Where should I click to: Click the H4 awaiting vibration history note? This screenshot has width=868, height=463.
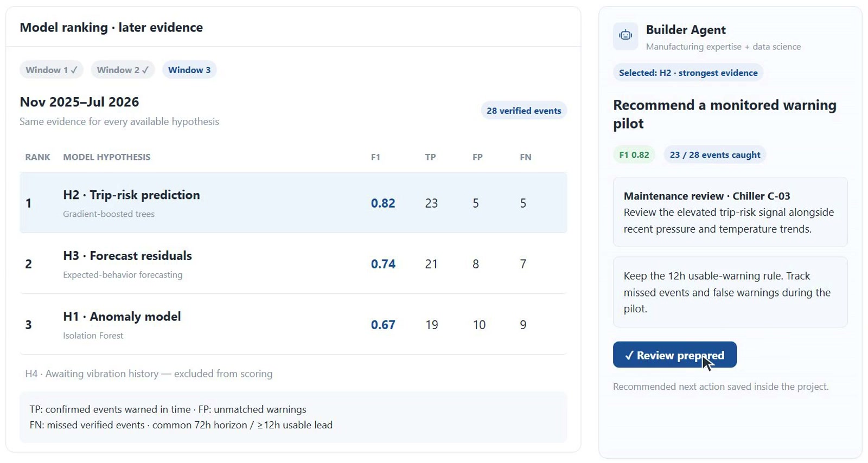click(x=149, y=374)
